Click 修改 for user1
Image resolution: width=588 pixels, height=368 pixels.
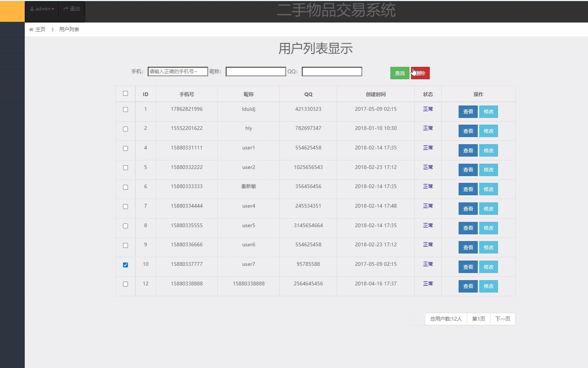click(x=488, y=151)
